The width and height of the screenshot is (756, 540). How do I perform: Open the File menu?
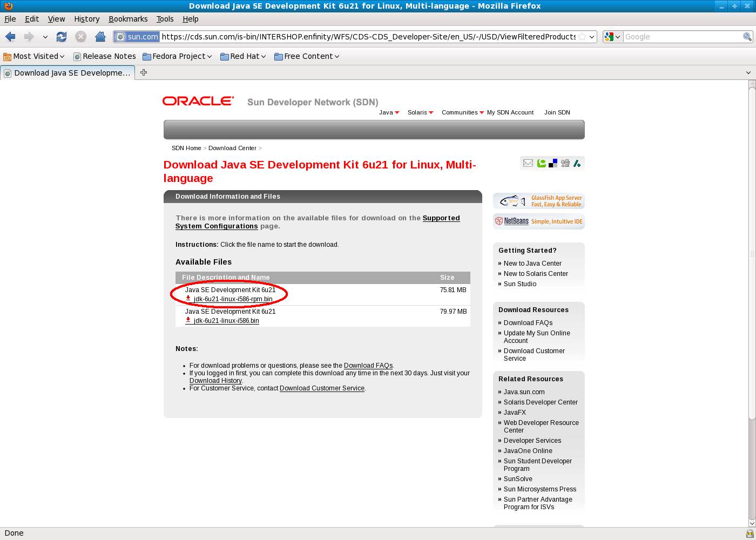(x=10, y=19)
